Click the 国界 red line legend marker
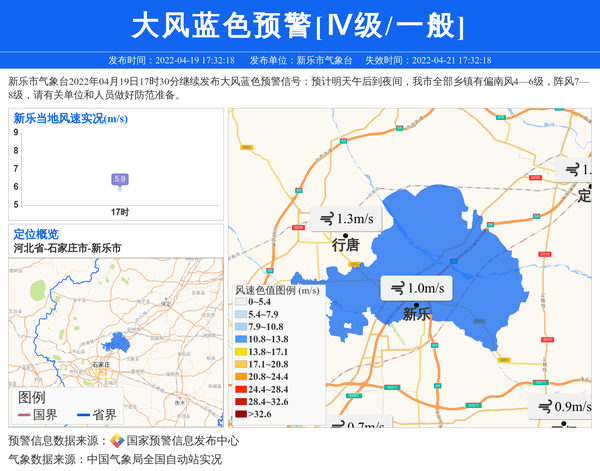 24,415
